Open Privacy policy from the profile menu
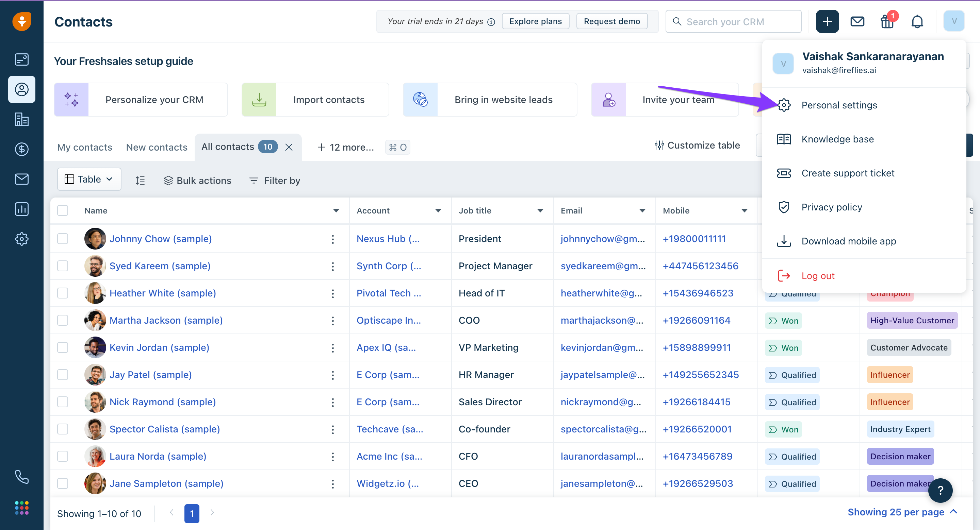Image resolution: width=980 pixels, height=530 pixels. (x=864, y=207)
